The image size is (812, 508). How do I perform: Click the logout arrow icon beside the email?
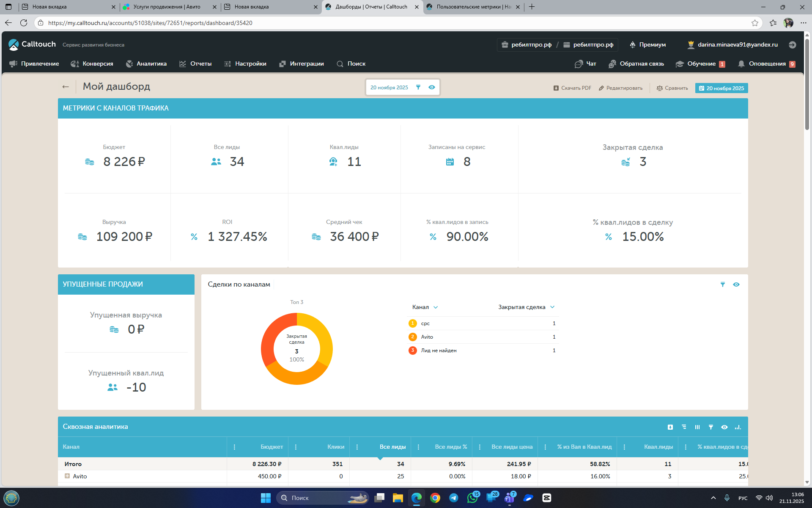pos(793,44)
